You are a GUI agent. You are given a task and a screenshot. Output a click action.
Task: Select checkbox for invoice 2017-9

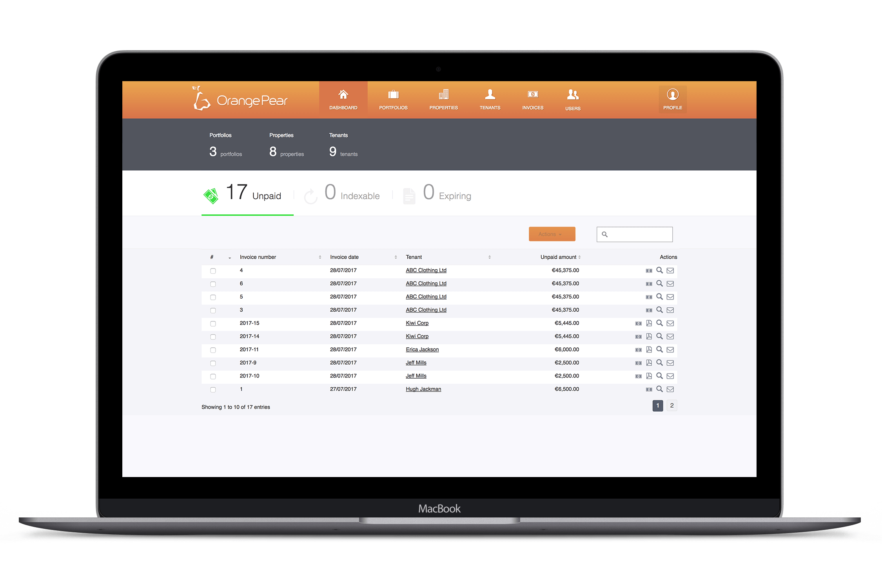tap(213, 363)
